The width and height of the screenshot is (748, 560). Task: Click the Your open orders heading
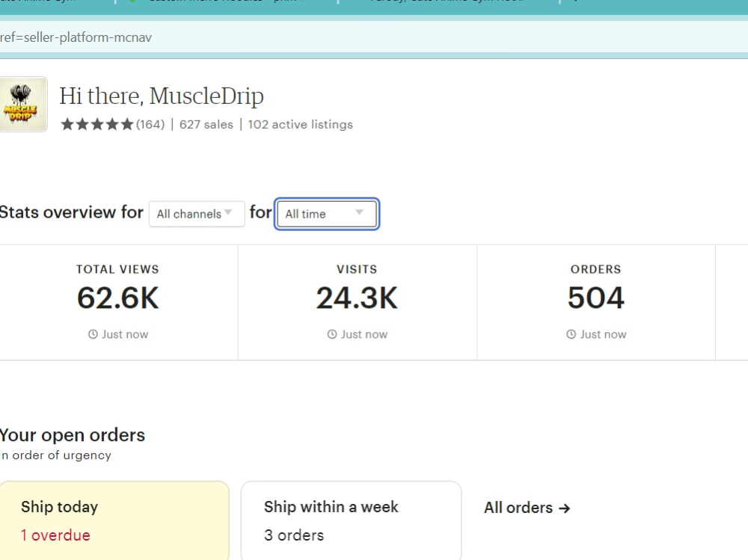pyautogui.click(x=72, y=435)
